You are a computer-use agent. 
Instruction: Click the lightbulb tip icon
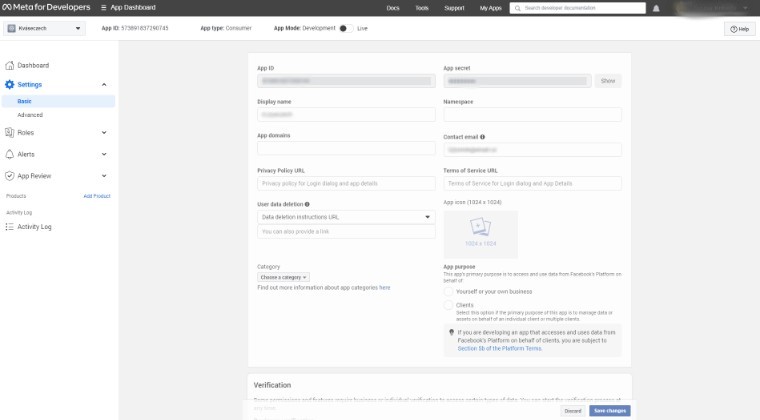pos(451,332)
